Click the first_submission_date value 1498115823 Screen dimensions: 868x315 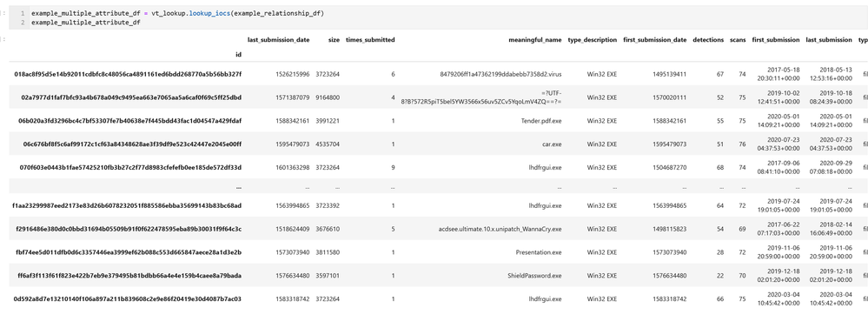(670, 229)
